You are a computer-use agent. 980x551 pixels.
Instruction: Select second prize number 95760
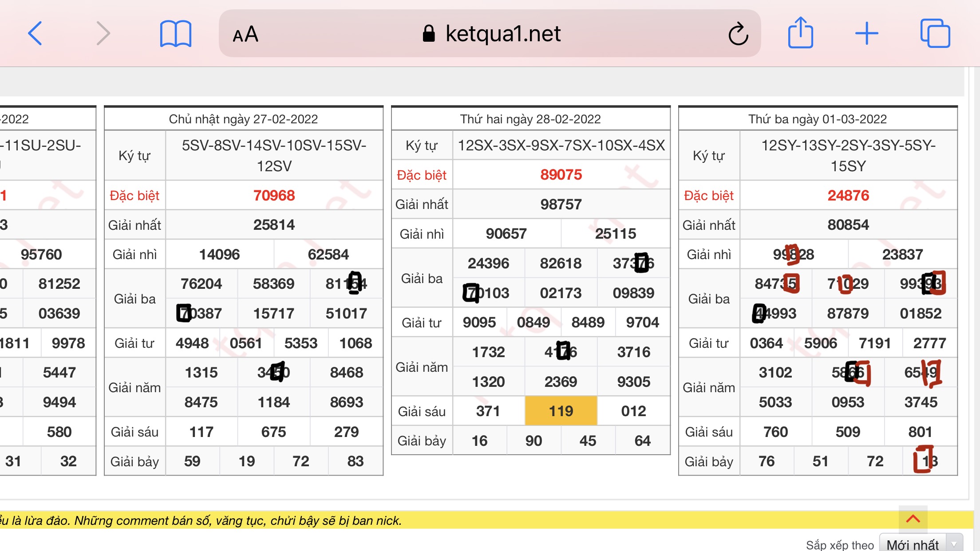41,254
